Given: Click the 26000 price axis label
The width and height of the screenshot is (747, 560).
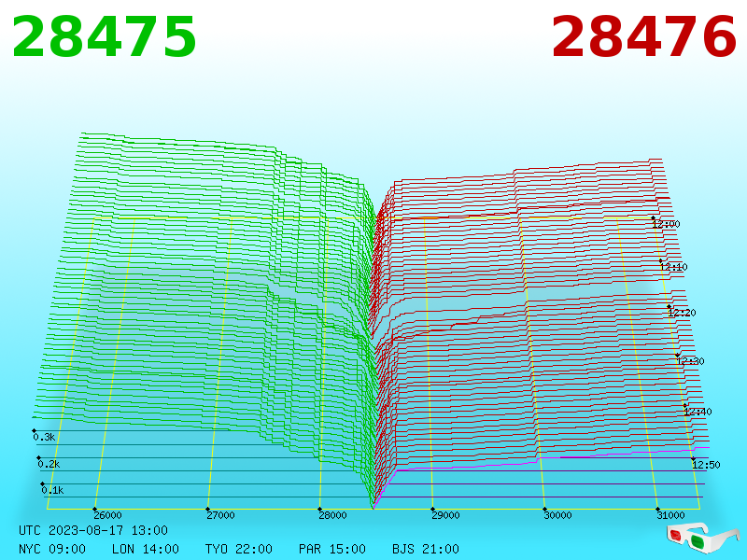Looking at the screenshot, I should click(107, 515).
